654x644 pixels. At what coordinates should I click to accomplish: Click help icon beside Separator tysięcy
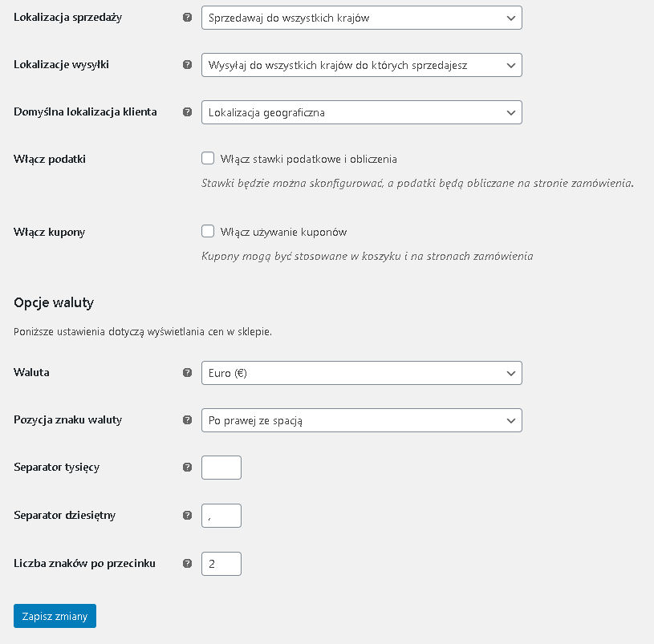(187, 468)
